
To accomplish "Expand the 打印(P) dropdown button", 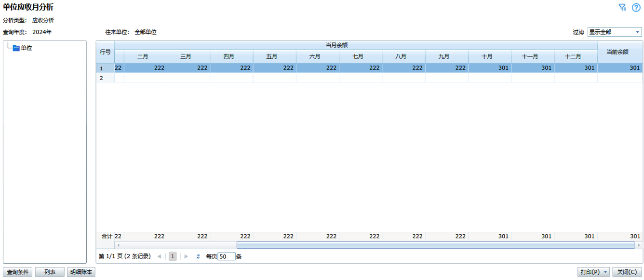I will pos(605,272).
